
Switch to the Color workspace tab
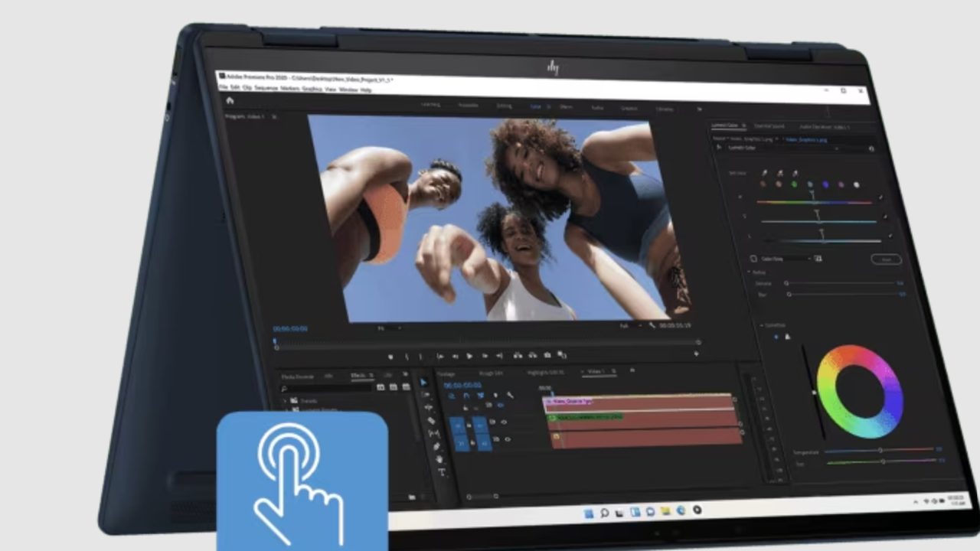[535, 107]
